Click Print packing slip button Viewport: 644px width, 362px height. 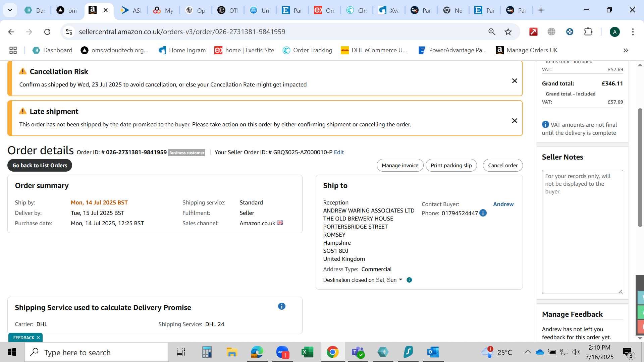pos(451,165)
